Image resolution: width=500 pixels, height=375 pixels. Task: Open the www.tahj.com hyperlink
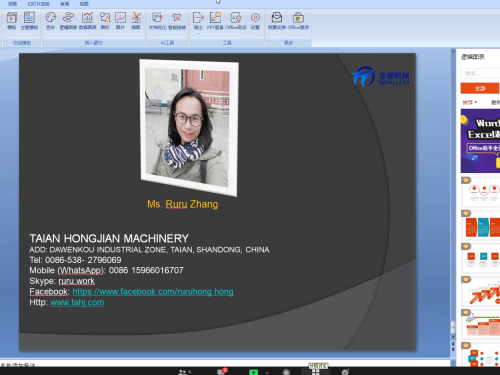click(x=77, y=302)
